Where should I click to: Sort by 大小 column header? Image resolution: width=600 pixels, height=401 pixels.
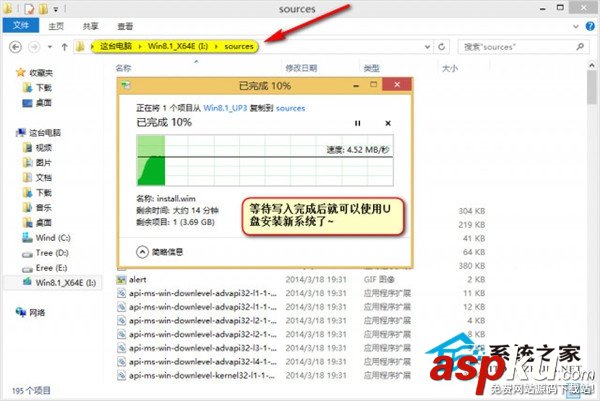point(450,68)
